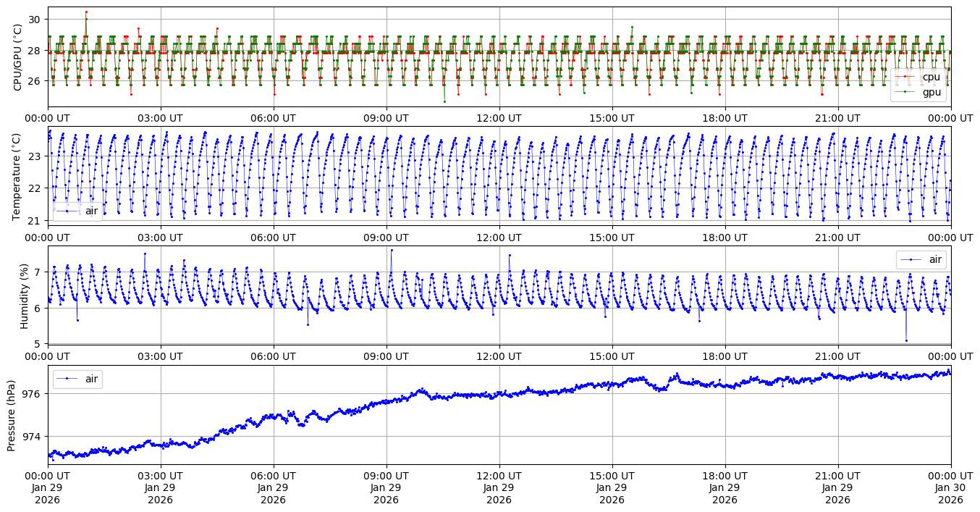Select the red cpu line marker in legend
The height and width of the screenshot is (512, 980).
[x=905, y=77]
